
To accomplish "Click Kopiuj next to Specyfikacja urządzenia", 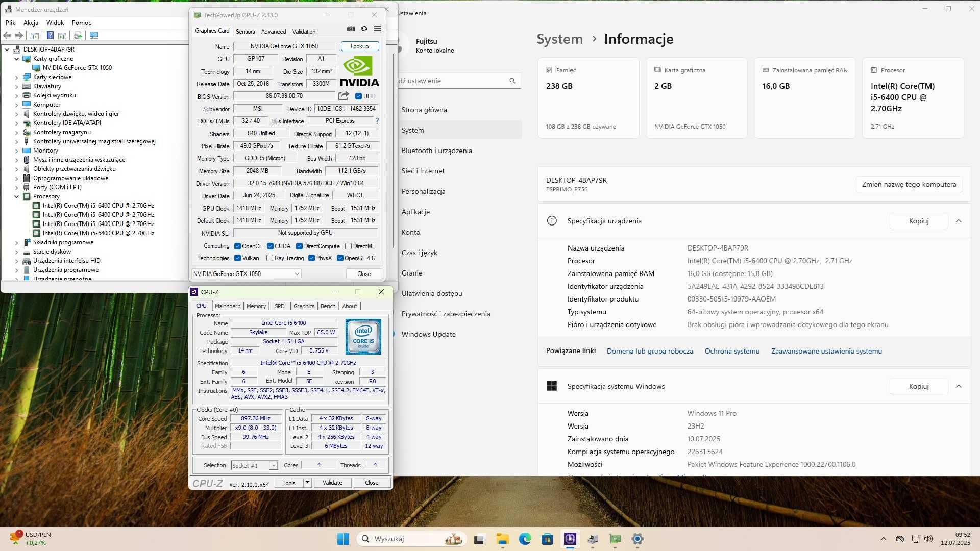I will coord(919,221).
